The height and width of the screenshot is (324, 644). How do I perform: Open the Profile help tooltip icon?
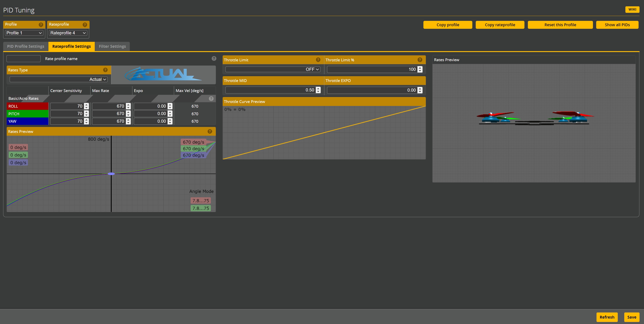coord(41,25)
